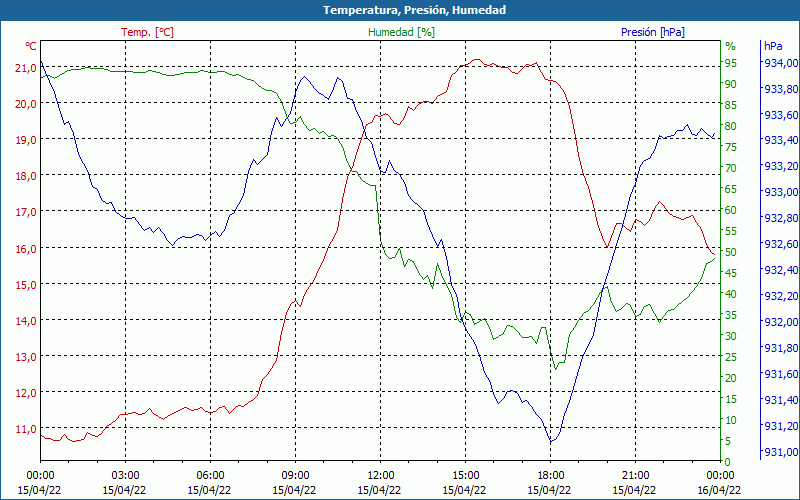Click the 932,60 pressure axis value
The height and width of the screenshot is (500, 800).
coord(779,244)
